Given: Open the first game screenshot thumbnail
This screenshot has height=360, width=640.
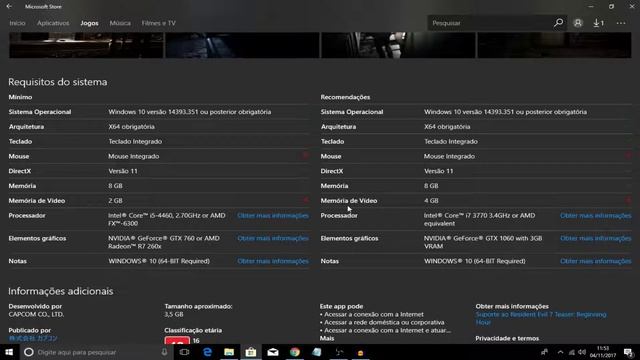Looking at the screenshot, I should 86,45.
